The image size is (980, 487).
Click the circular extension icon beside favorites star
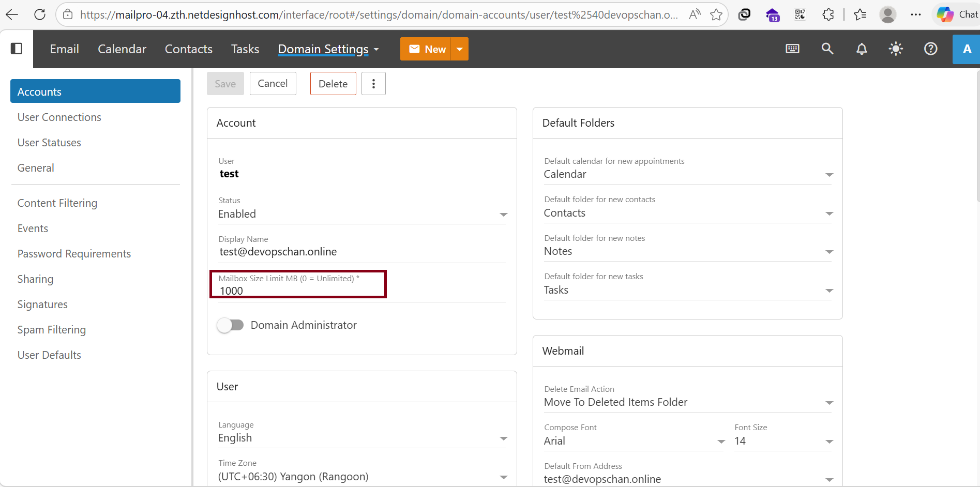[x=744, y=14]
